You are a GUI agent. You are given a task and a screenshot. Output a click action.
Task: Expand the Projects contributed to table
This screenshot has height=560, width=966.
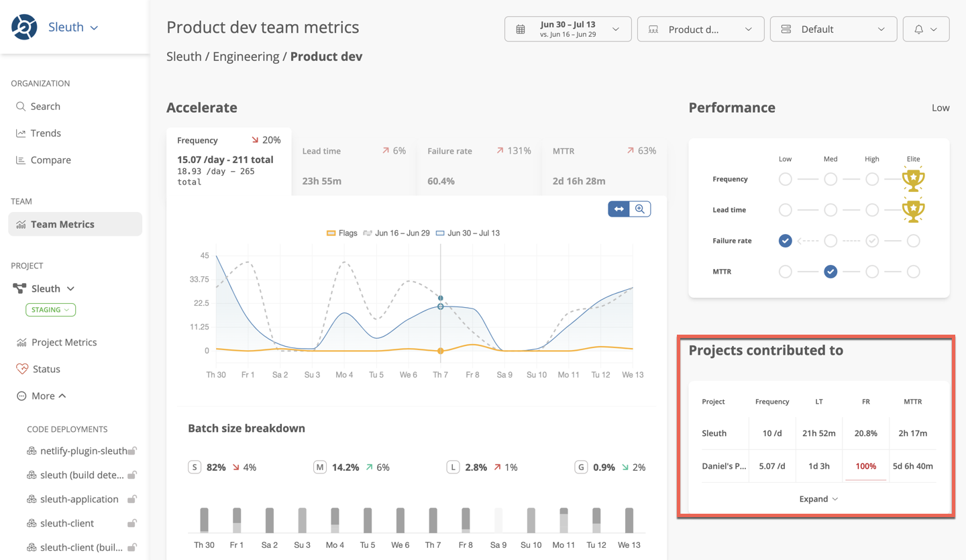point(818,499)
